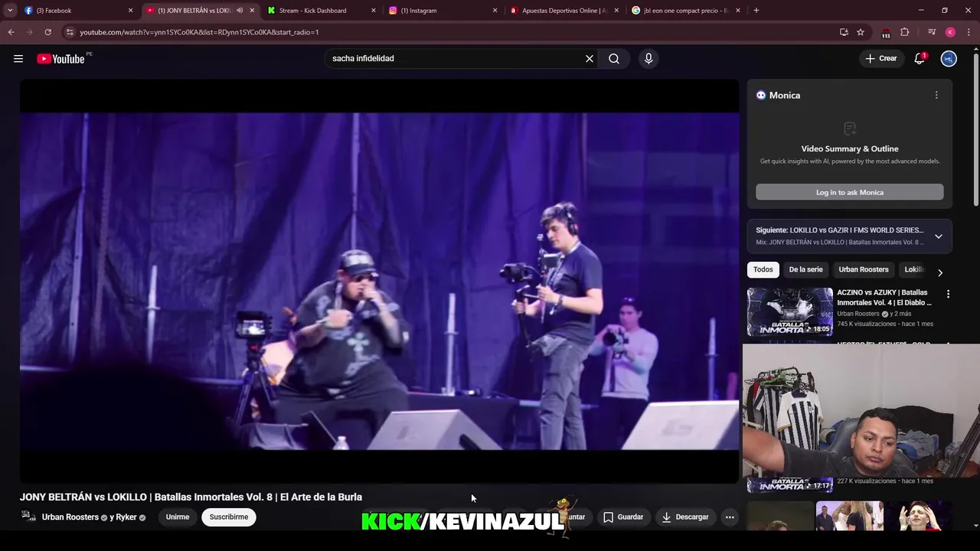Select the Urban Roosters filter chip

point(864,269)
